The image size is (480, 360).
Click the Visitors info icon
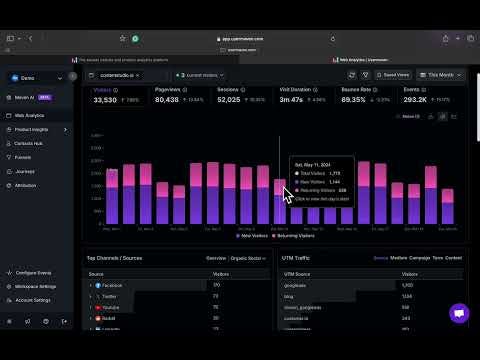tap(116, 90)
